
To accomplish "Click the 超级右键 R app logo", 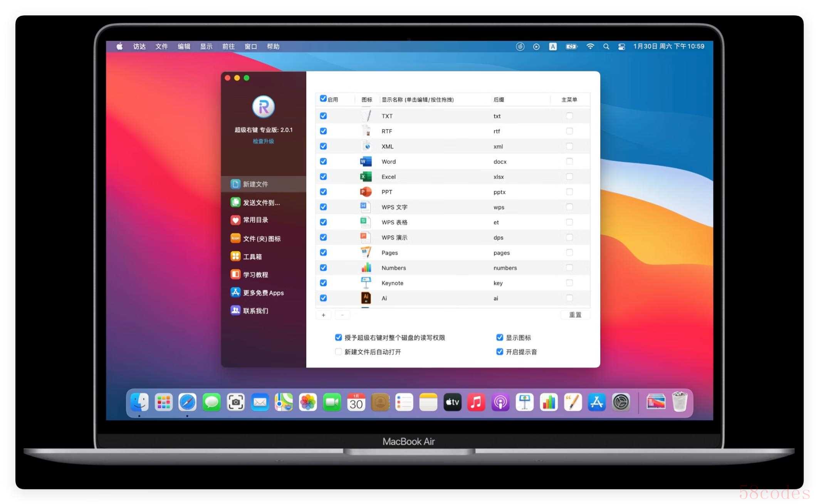I will click(x=264, y=107).
